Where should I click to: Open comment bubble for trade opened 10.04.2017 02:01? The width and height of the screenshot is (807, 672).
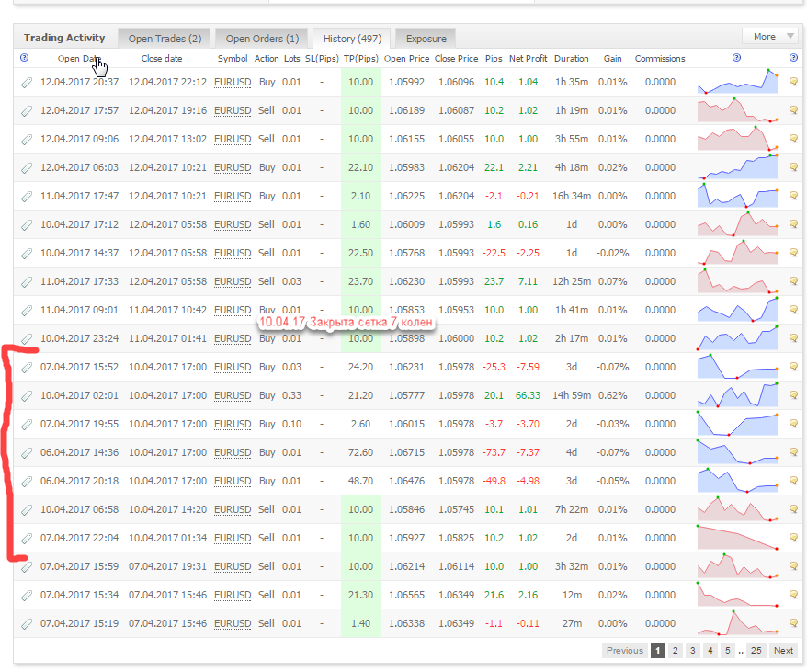tap(793, 395)
